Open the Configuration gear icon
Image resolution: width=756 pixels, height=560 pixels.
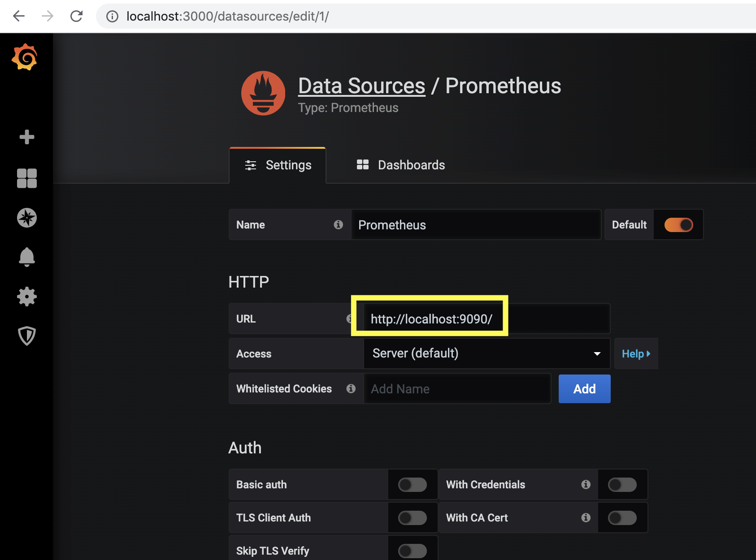27,296
